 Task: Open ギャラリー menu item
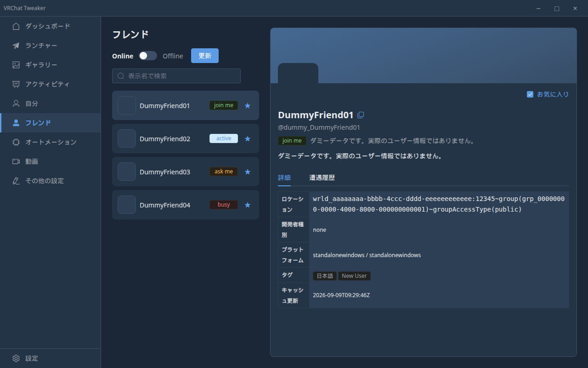(x=51, y=65)
